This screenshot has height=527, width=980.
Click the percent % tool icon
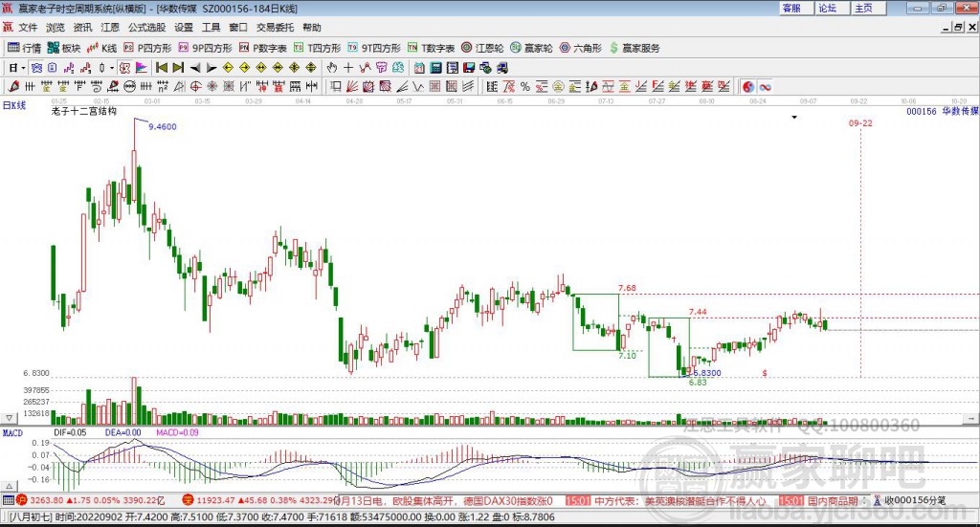(x=525, y=87)
